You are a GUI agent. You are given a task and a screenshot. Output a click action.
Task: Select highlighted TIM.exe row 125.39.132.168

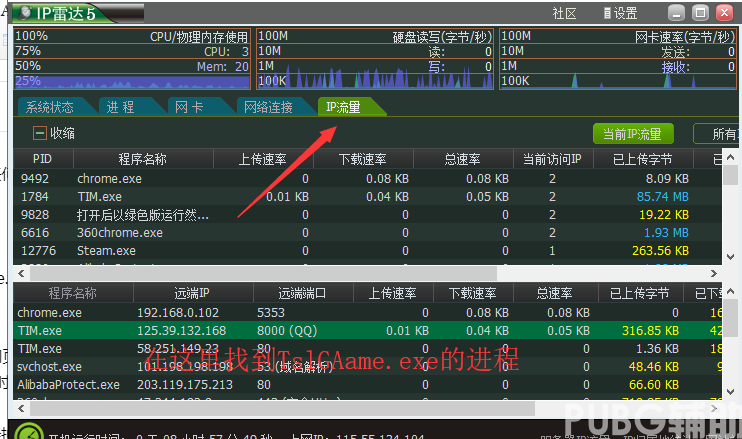(x=367, y=331)
